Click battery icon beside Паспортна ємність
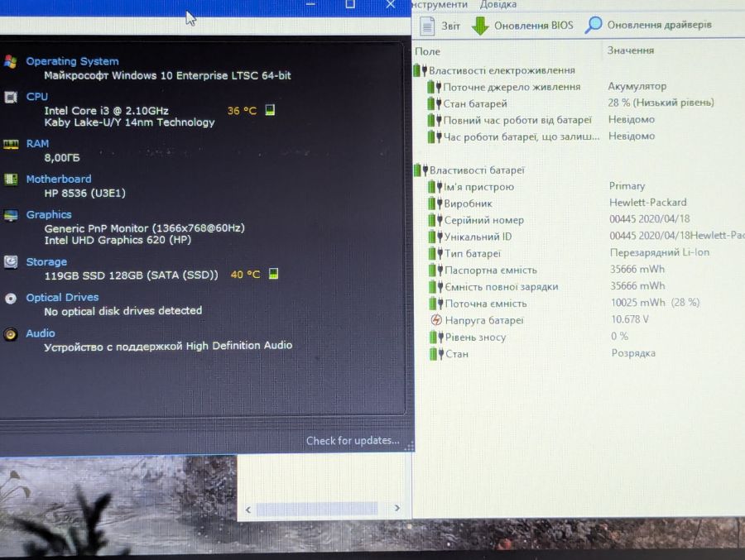 pyautogui.click(x=435, y=270)
